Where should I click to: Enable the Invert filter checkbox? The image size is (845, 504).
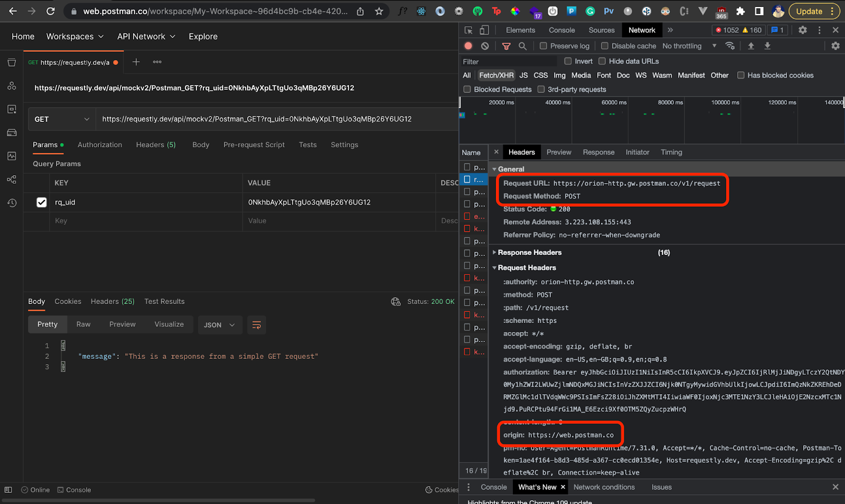[x=569, y=61]
